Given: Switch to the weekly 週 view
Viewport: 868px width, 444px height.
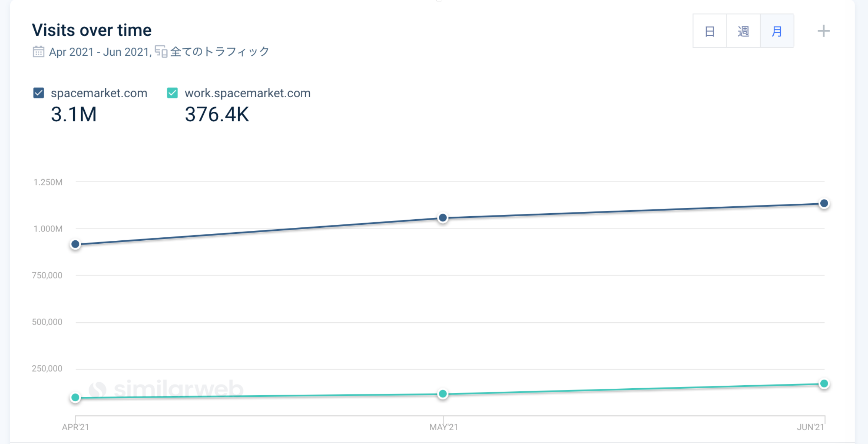Looking at the screenshot, I should coord(743,31).
